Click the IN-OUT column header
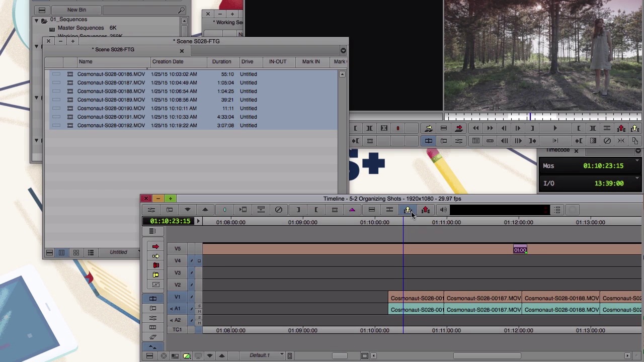 [278, 62]
